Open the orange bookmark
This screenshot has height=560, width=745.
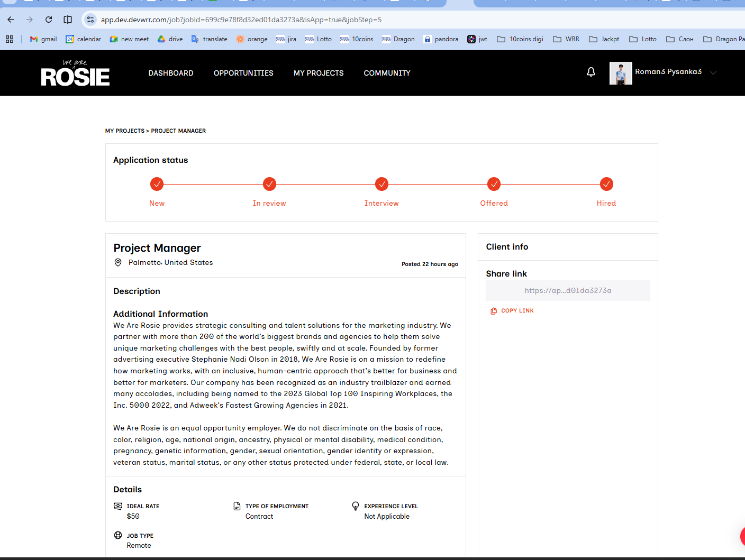click(x=252, y=39)
